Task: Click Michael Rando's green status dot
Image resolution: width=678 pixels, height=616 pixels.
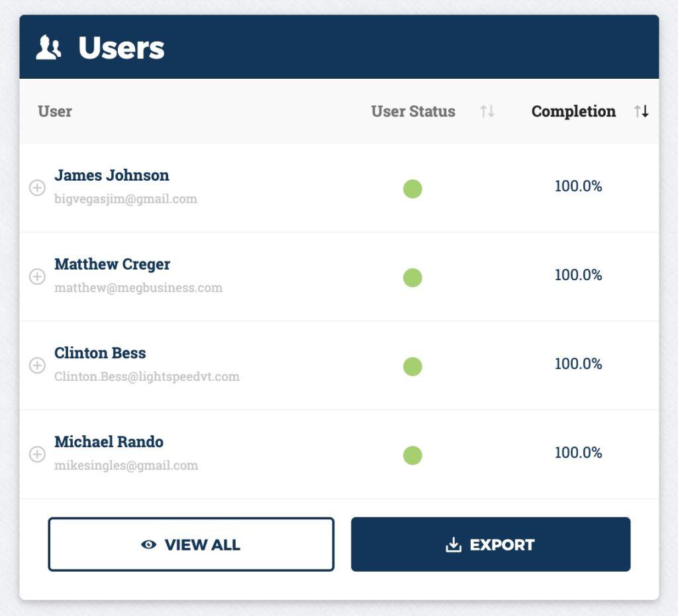Action: point(412,456)
